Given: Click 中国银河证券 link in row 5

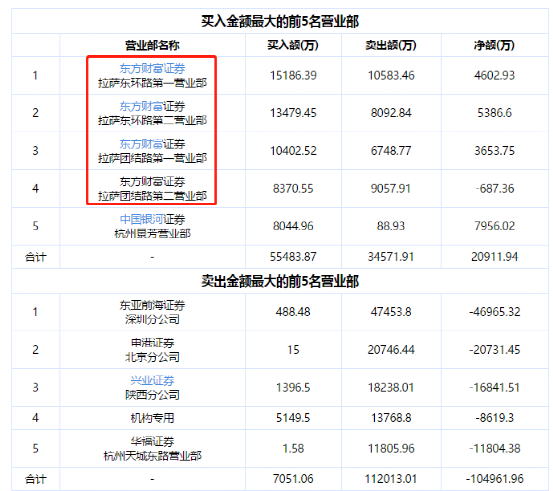Looking at the screenshot, I should point(152,219).
